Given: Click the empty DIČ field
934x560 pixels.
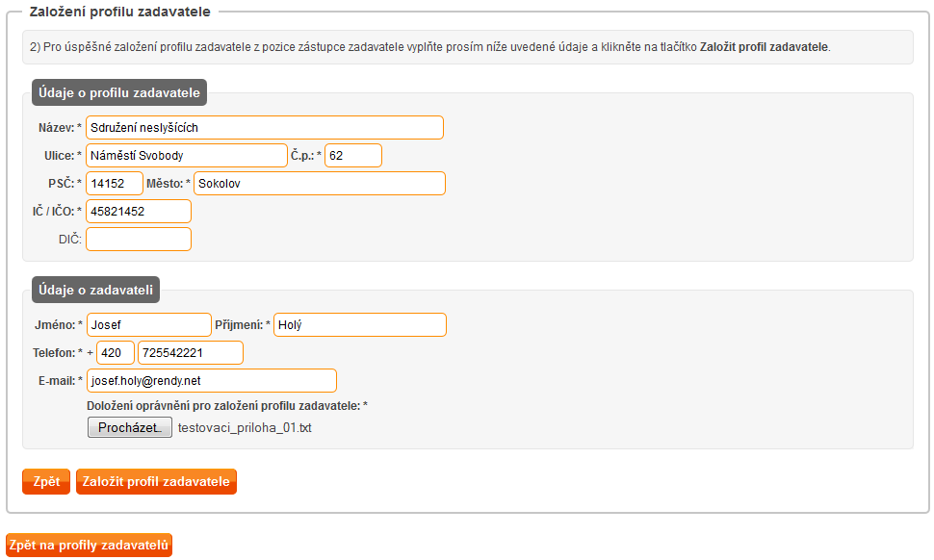Looking at the screenshot, I should [139, 240].
